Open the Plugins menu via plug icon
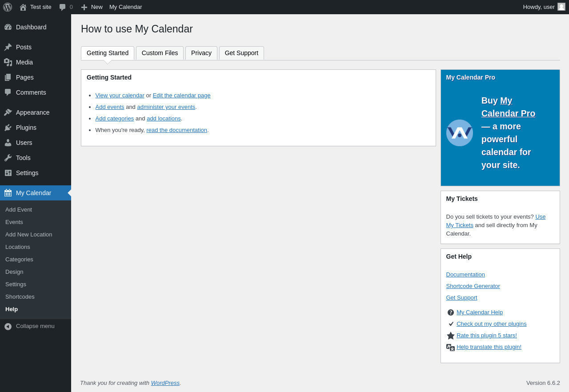Screen dimensions: 569x392 pos(8,128)
